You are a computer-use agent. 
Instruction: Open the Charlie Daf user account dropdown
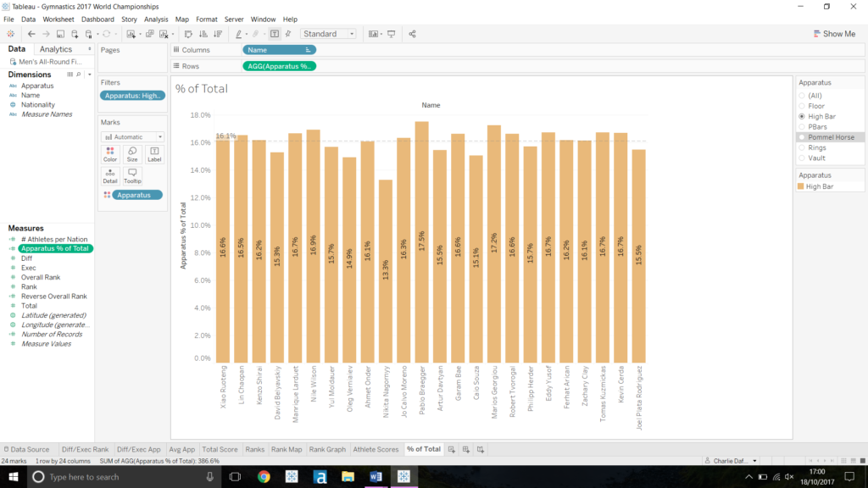pos(731,461)
